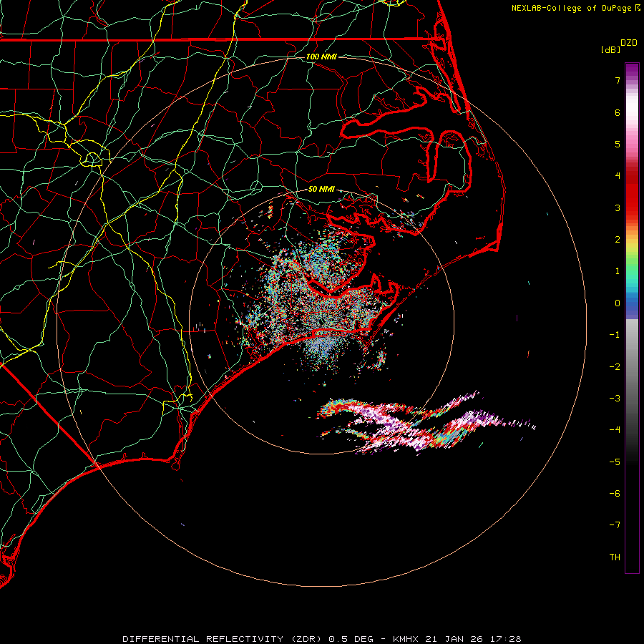Click the 2 value on the color scale
This screenshot has width=644, height=644.
pos(618,240)
